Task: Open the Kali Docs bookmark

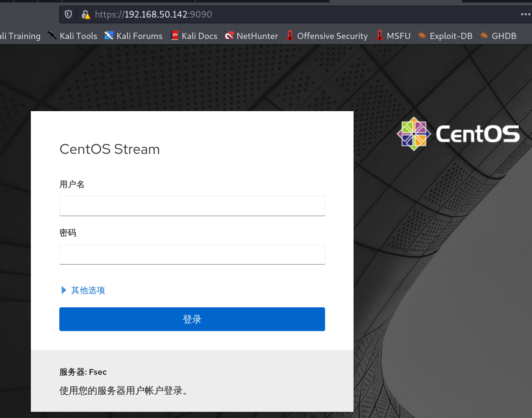Action: point(194,36)
